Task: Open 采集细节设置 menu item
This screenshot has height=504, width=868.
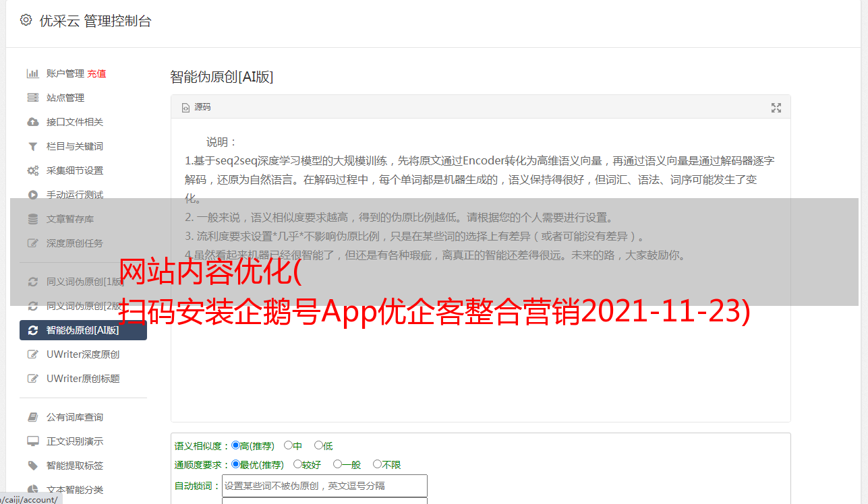Action: pyautogui.click(x=75, y=170)
